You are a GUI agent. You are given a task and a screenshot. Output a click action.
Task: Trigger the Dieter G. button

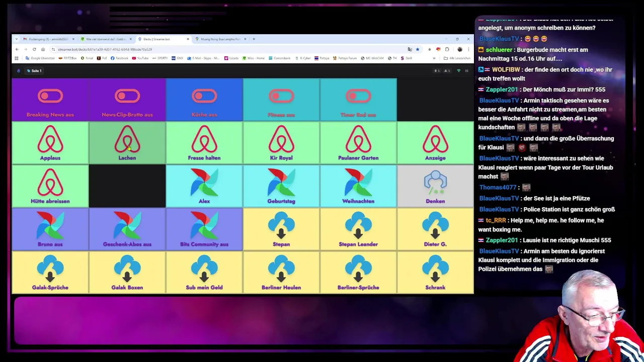[435, 230]
